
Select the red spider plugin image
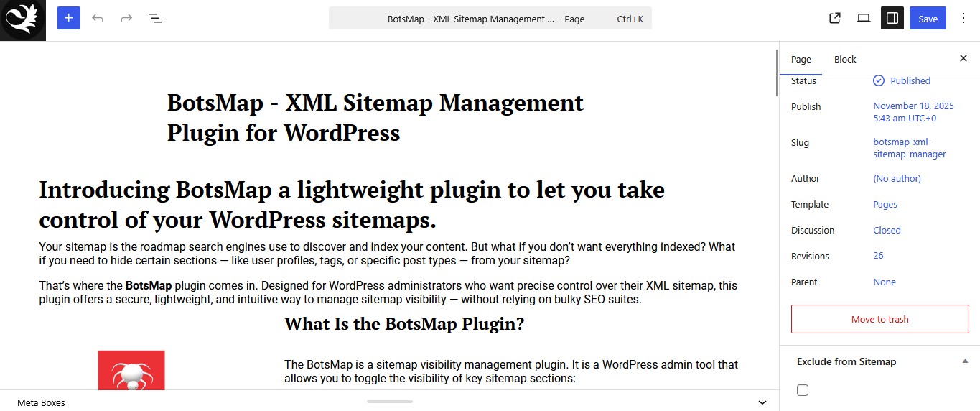click(x=131, y=370)
